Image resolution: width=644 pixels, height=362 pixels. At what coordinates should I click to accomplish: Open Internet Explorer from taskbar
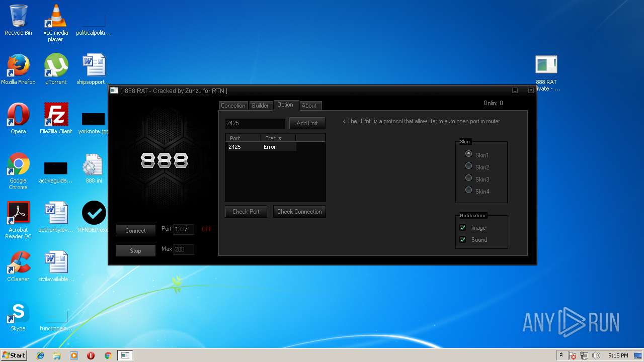coord(40,355)
